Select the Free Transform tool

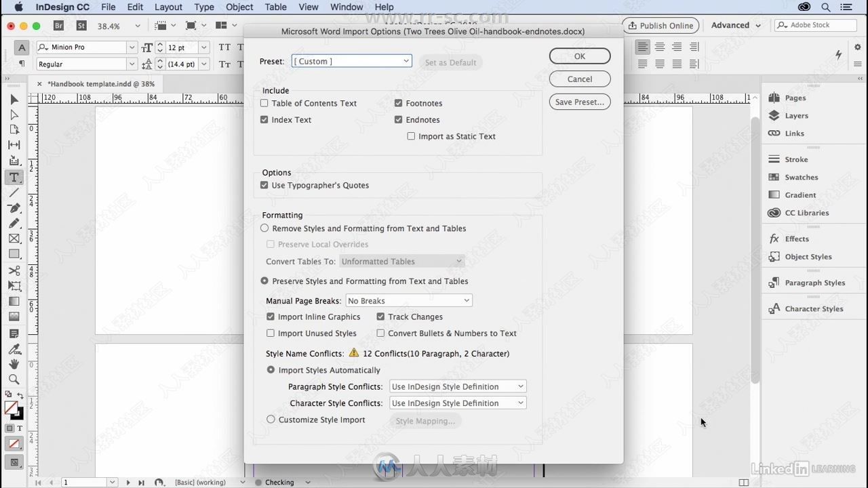tap(14, 286)
